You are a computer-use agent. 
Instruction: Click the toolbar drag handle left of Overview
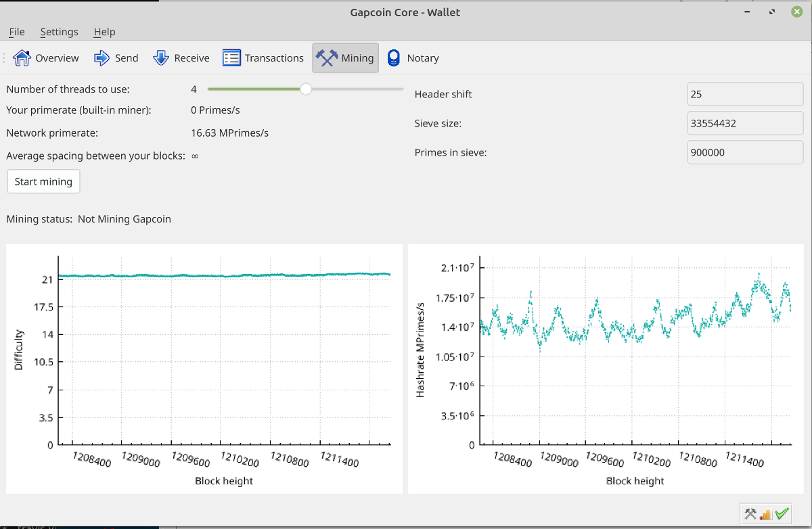point(4,58)
